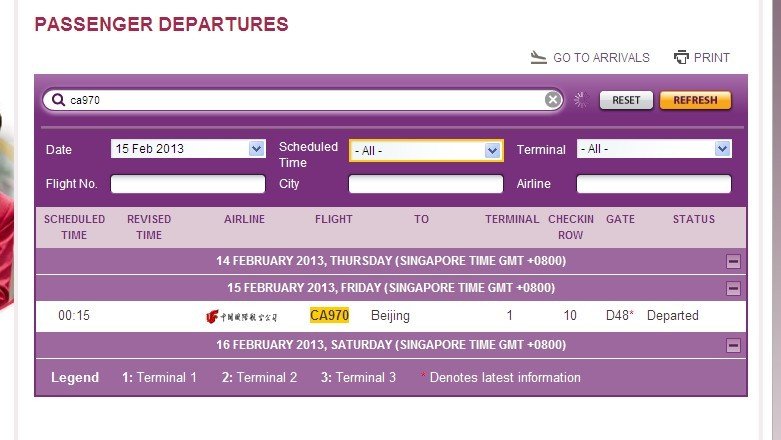The width and height of the screenshot is (781, 440).
Task: Collapse the 14 February 2013 section
Action: [x=734, y=262]
